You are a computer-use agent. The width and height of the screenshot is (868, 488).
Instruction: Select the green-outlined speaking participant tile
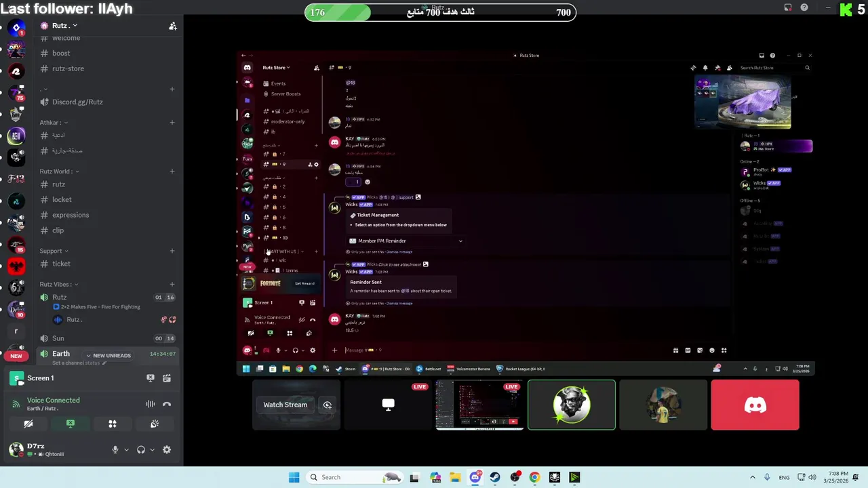(572, 405)
